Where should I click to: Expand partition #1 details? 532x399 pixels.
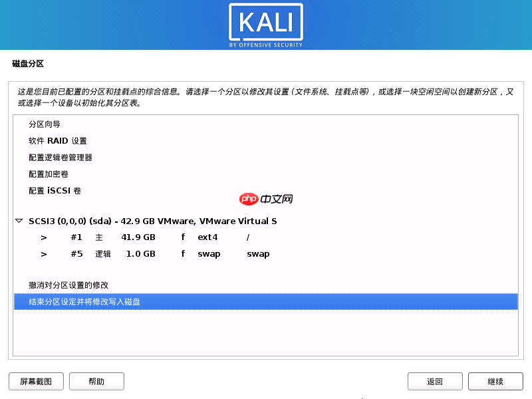[x=44, y=237]
